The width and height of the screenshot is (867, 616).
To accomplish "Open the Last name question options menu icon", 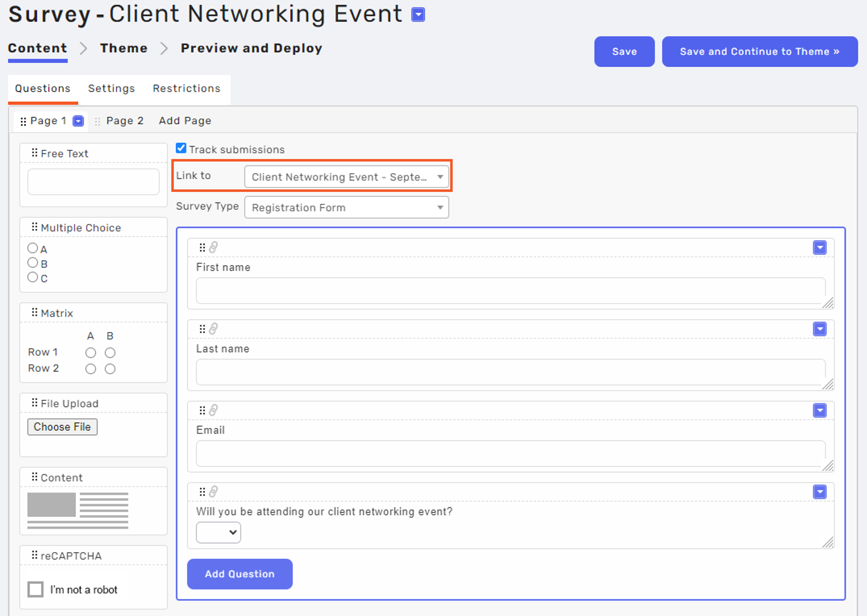I will tap(820, 329).
